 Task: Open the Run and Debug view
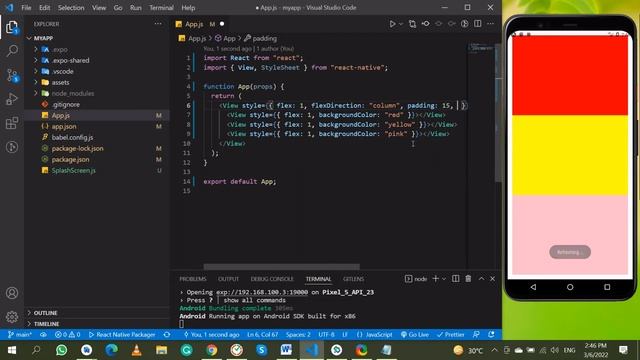point(12,99)
